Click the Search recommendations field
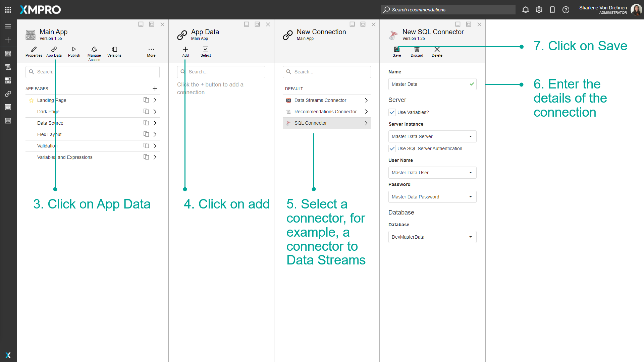 [x=448, y=10]
